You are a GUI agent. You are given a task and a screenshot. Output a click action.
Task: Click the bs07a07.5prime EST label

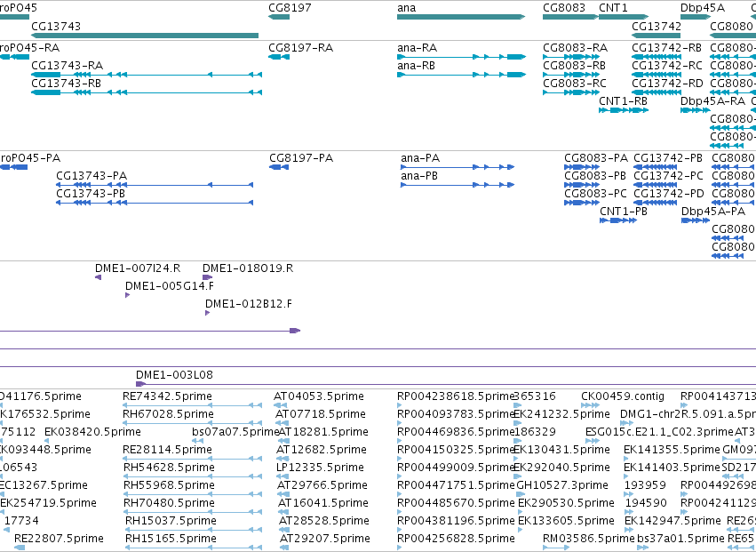click(235, 432)
